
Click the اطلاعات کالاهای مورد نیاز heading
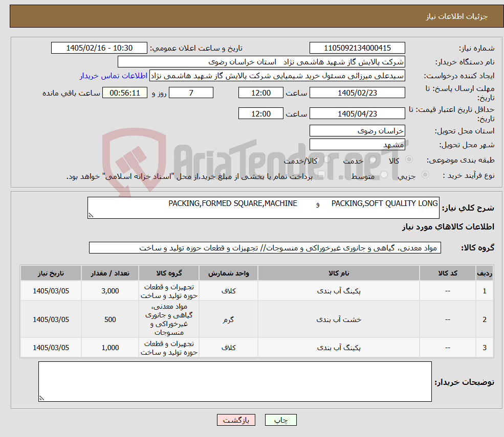coord(448,227)
